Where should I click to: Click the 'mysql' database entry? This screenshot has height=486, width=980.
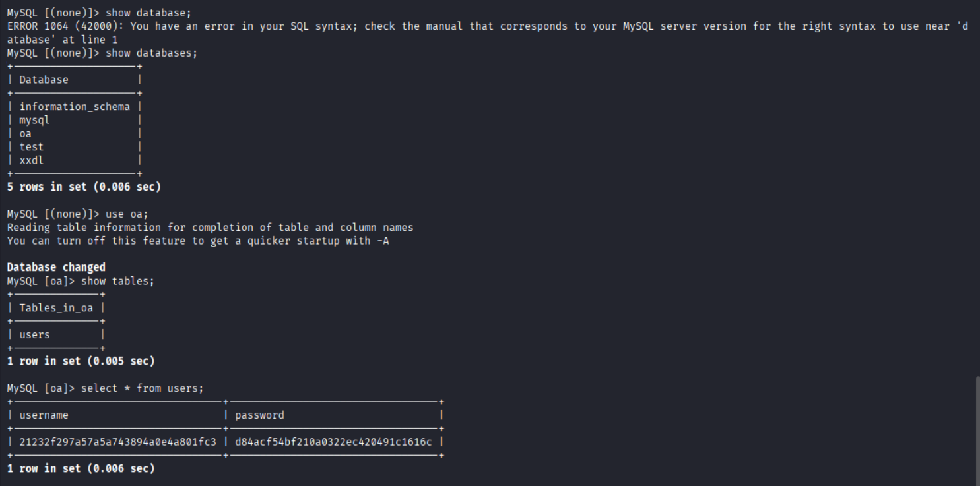click(34, 120)
